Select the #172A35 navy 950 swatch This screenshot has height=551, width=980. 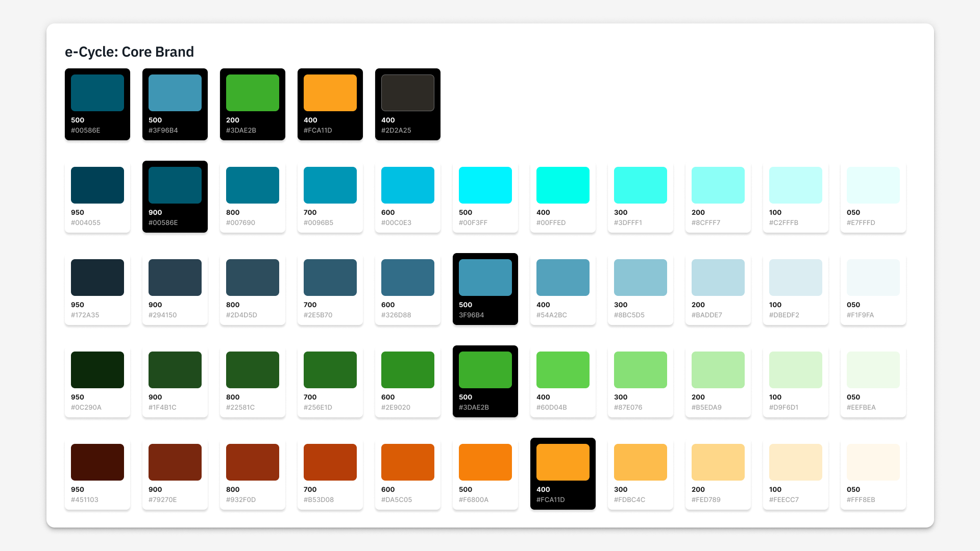click(97, 278)
